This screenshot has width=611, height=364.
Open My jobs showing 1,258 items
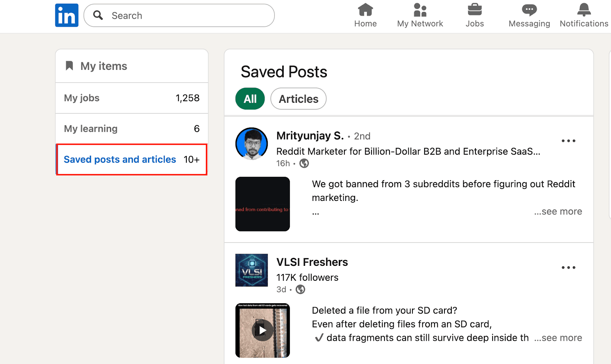click(82, 98)
